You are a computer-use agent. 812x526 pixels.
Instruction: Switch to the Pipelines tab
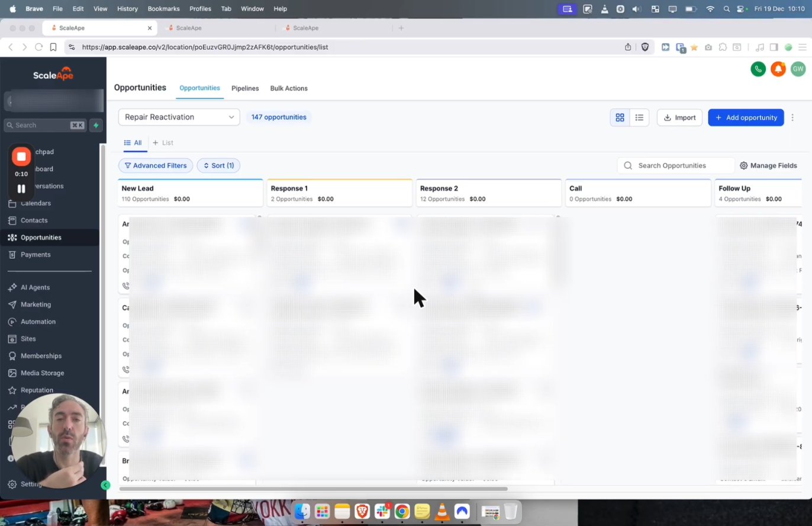[x=245, y=88]
